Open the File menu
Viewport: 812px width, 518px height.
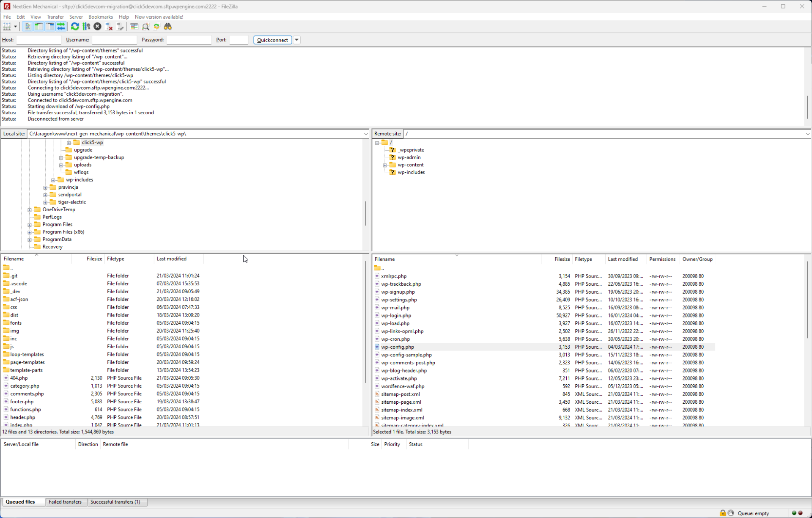click(x=7, y=17)
